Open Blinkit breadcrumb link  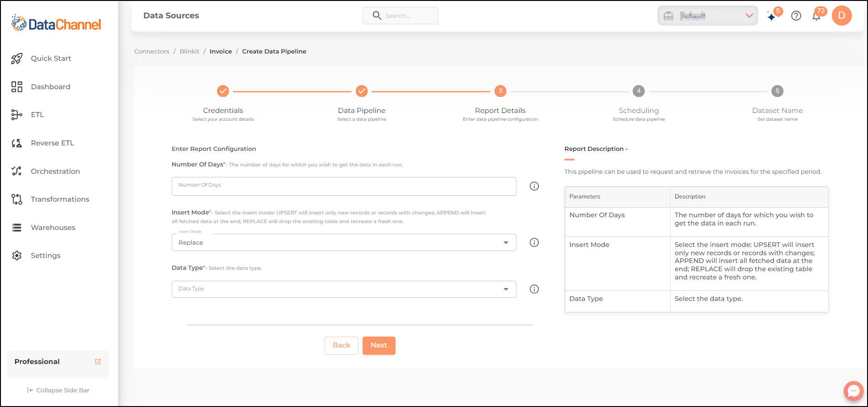coord(190,52)
